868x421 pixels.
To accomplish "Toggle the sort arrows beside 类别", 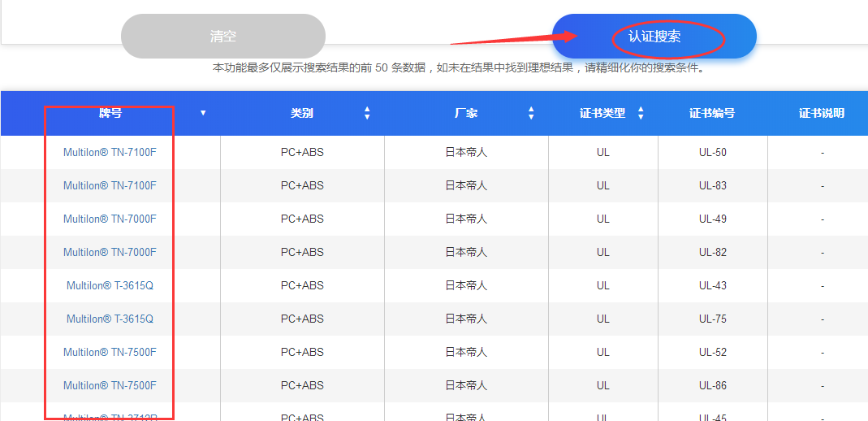I will point(367,113).
